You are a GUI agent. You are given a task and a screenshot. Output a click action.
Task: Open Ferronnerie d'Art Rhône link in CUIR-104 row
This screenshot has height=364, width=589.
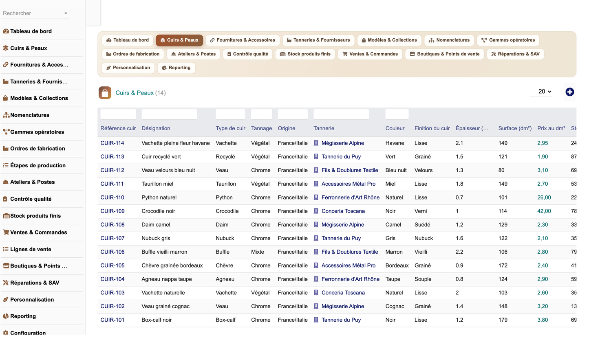click(x=351, y=279)
